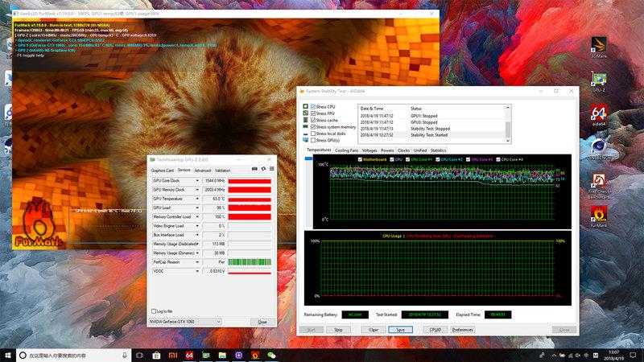Toggle CPU Core #1 graph checkbox
Image resolution: width=644 pixels, height=362 pixels.
point(408,159)
